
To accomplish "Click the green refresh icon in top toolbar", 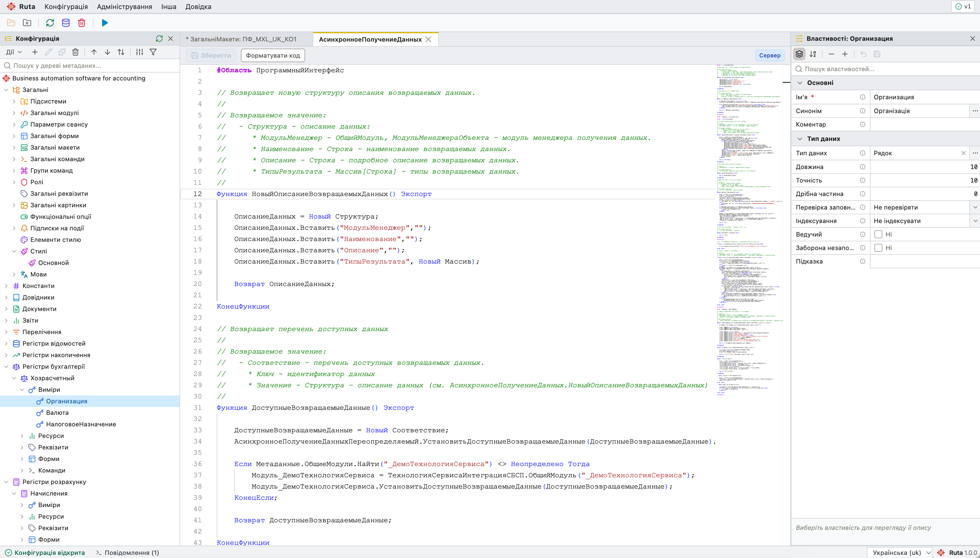I will tap(50, 23).
